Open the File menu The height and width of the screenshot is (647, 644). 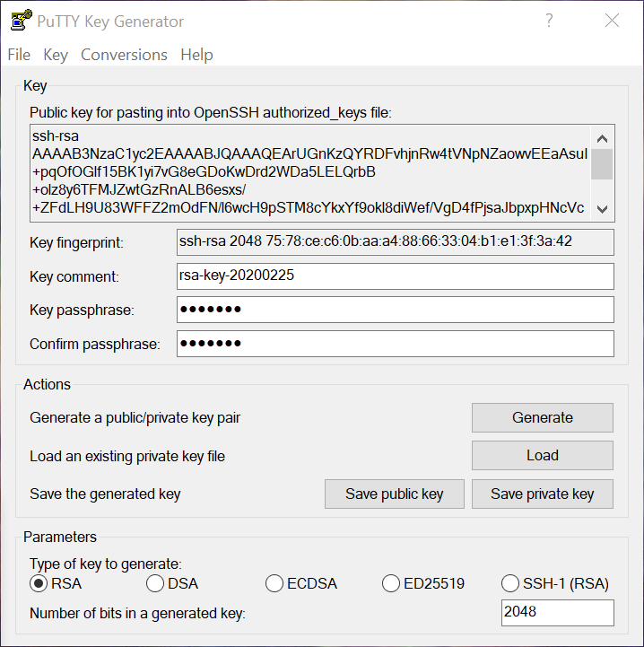click(x=19, y=55)
